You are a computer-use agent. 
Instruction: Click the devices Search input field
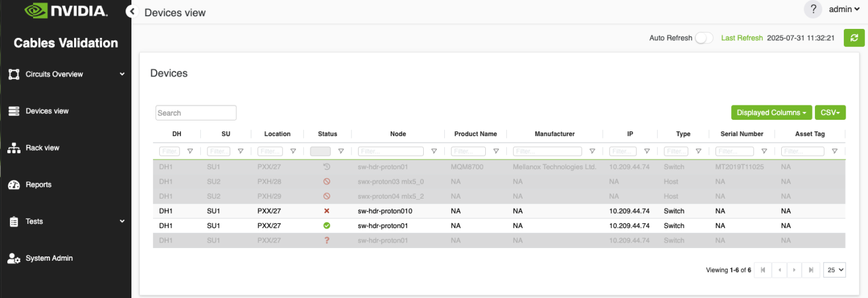click(x=196, y=113)
